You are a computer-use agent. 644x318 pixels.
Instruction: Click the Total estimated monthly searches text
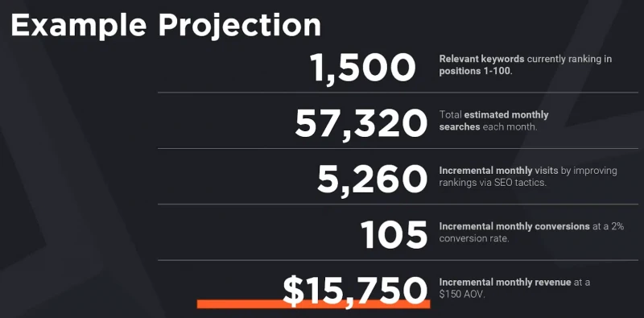point(493,121)
